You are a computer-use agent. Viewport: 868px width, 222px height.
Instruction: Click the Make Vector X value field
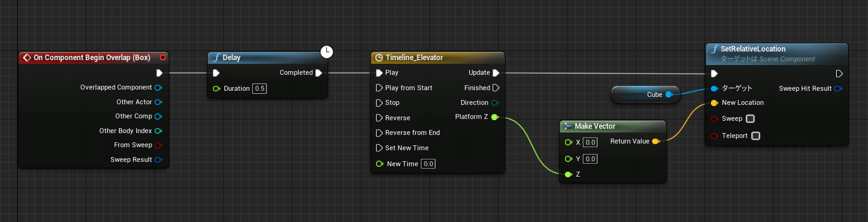[590, 142]
